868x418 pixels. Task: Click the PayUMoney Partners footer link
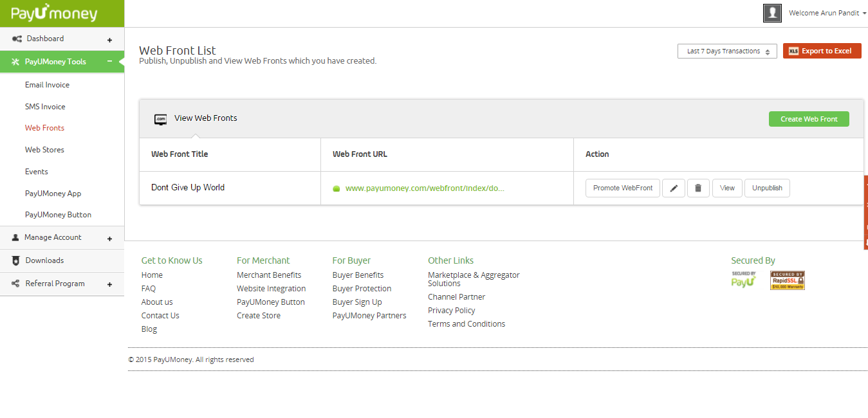[369, 316]
